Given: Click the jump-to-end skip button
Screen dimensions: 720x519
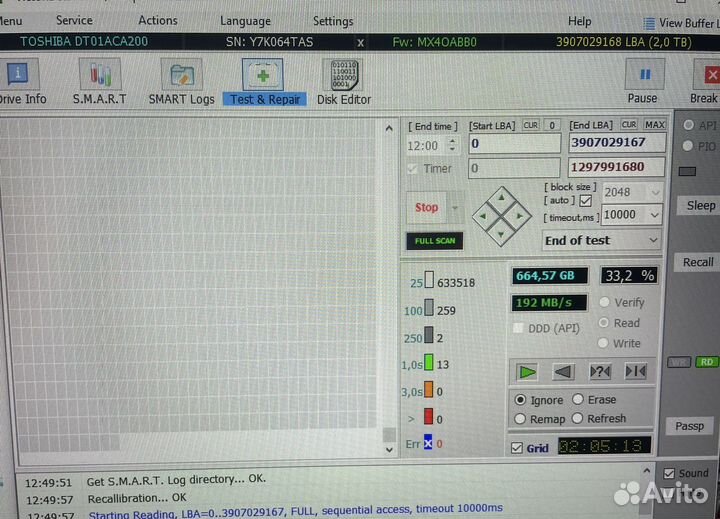Looking at the screenshot, I should tap(635, 372).
